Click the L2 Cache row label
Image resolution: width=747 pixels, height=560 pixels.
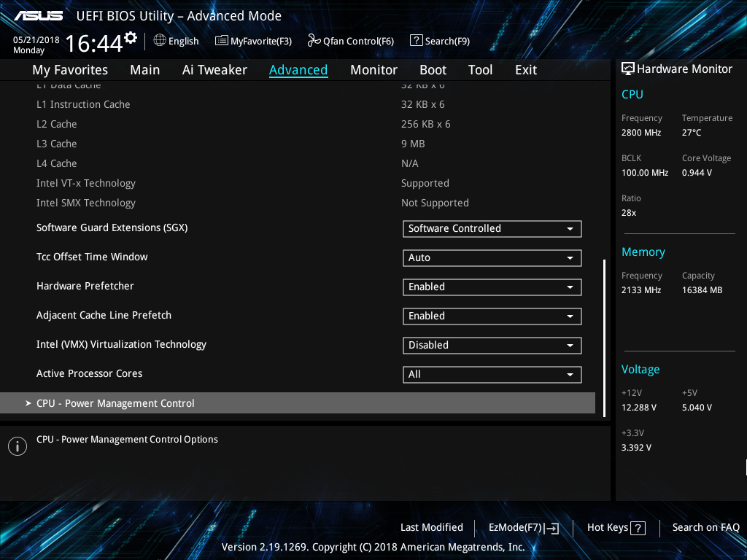click(x=57, y=124)
